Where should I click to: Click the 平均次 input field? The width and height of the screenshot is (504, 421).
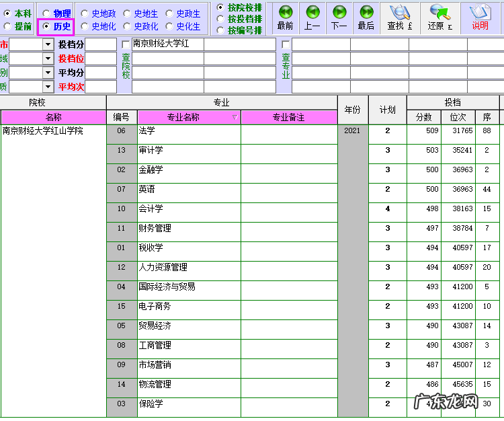(x=101, y=87)
